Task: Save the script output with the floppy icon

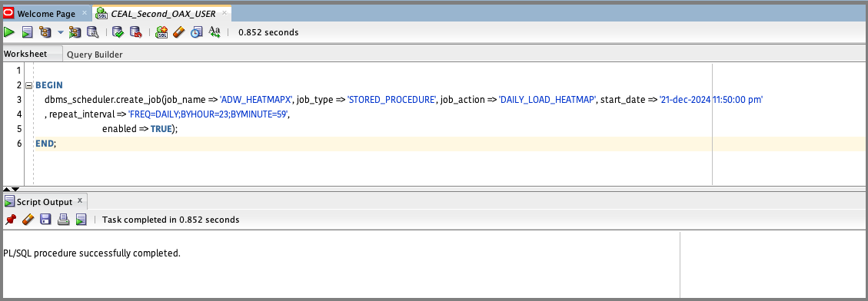Action: click(x=45, y=220)
